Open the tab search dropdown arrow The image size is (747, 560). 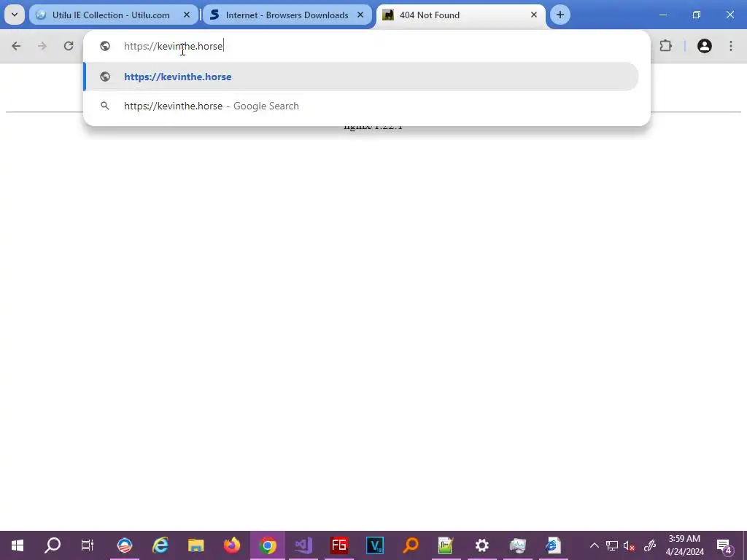[15, 15]
